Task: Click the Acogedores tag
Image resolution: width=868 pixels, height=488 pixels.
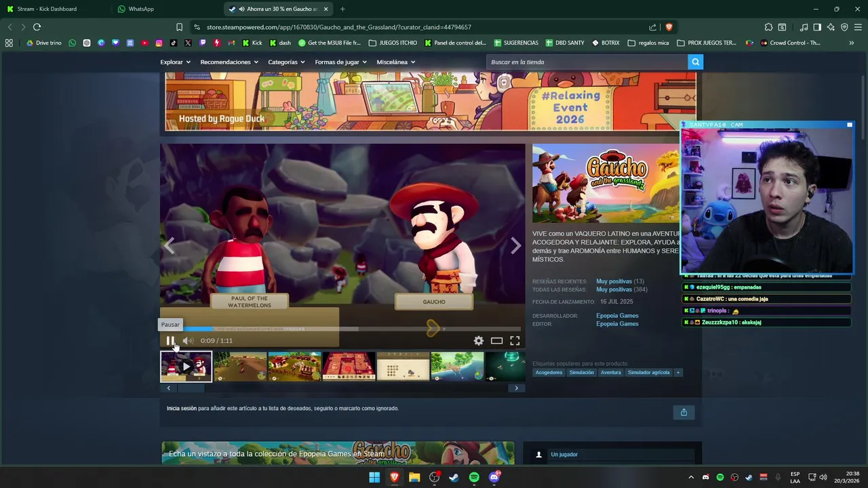Action: coord(549,372)
